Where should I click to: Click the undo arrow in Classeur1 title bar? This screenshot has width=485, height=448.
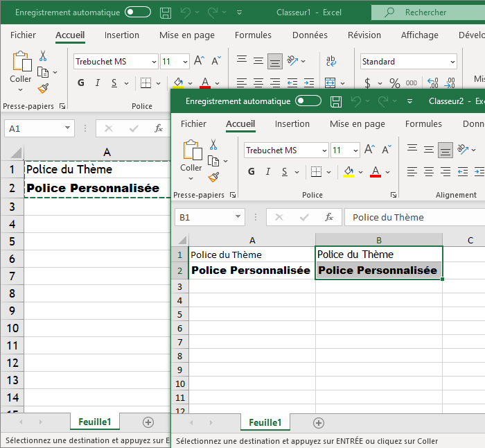[x=186, y=12]
